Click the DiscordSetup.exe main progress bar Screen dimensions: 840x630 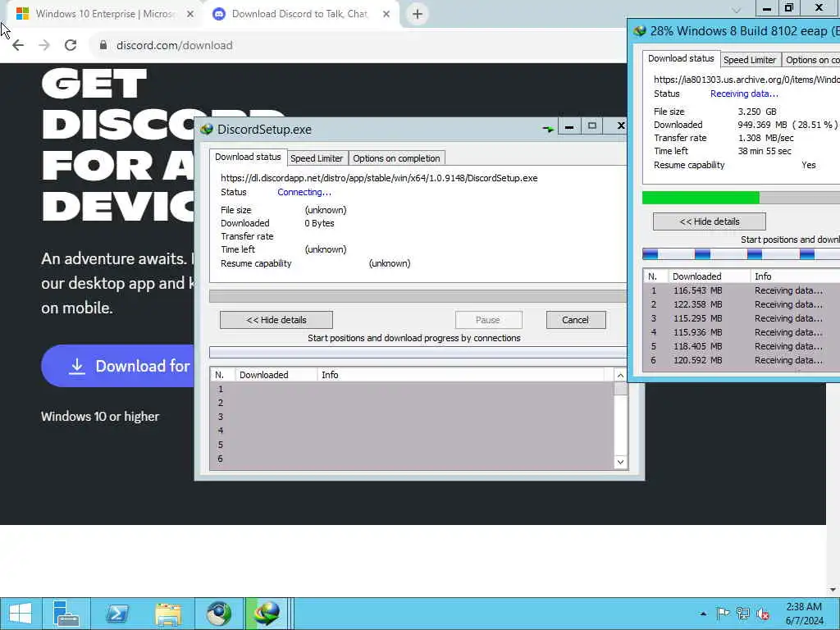click(x=418, y=296)
